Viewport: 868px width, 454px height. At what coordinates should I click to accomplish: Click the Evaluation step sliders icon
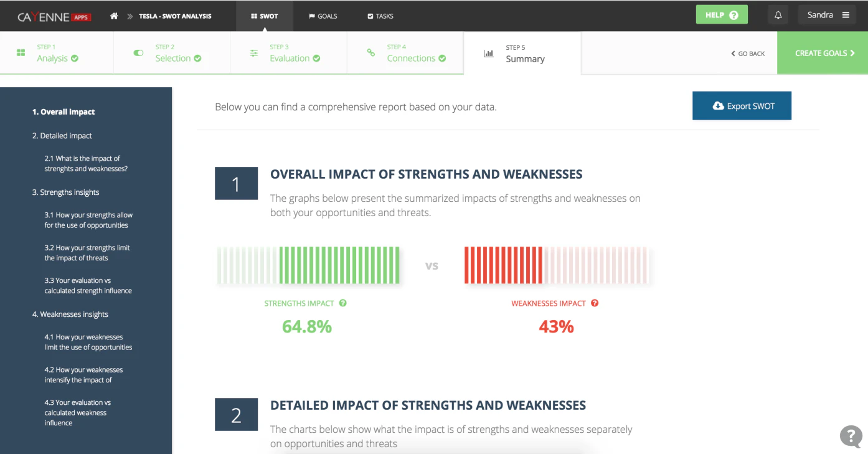point(254,53)
